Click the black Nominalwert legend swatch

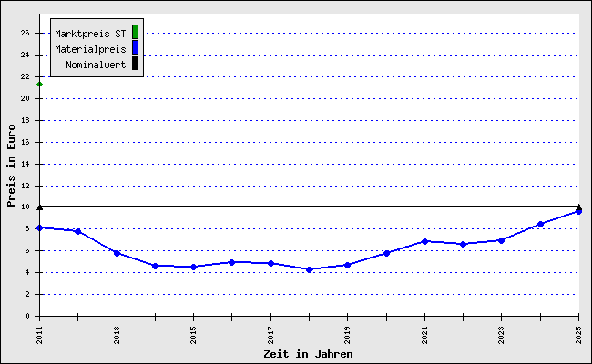[x=135, y=63]
